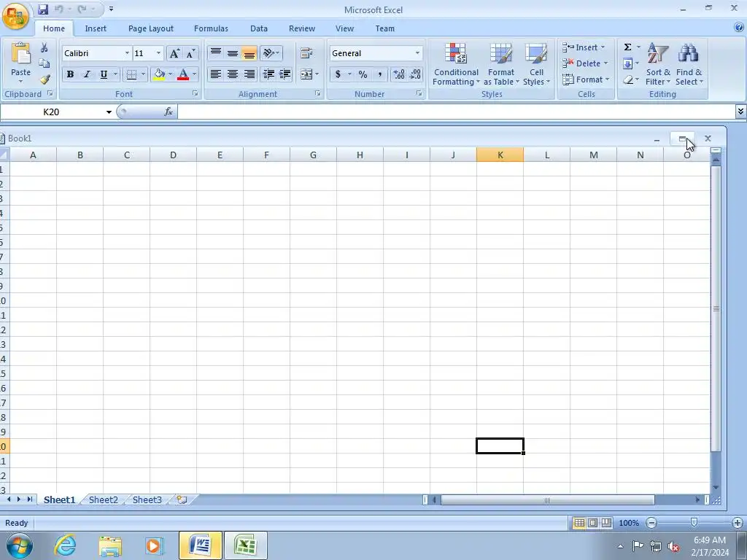Click Delete cells button
This screenshot has width=747, height=560.
(585, 63)
